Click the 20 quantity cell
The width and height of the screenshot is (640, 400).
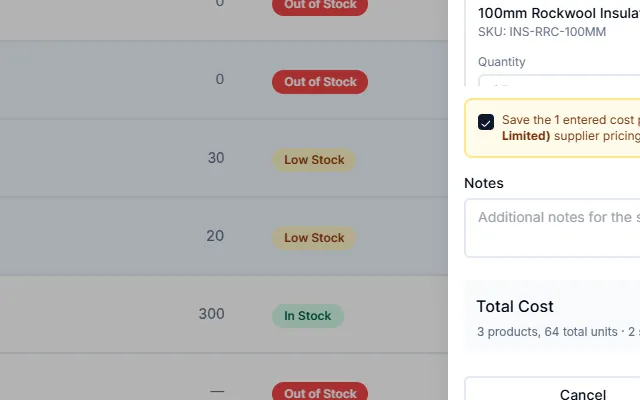[x=215, y=236]
